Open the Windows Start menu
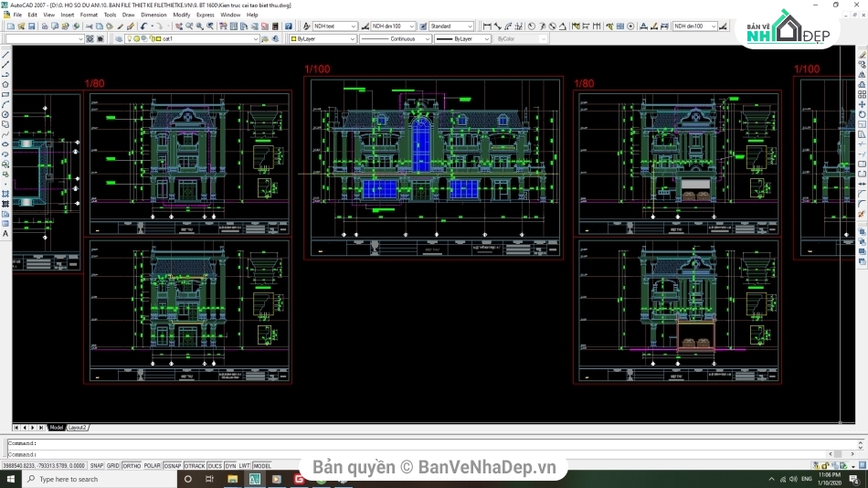Viewport: 868px width, 488px height. [x=11, y=479]
